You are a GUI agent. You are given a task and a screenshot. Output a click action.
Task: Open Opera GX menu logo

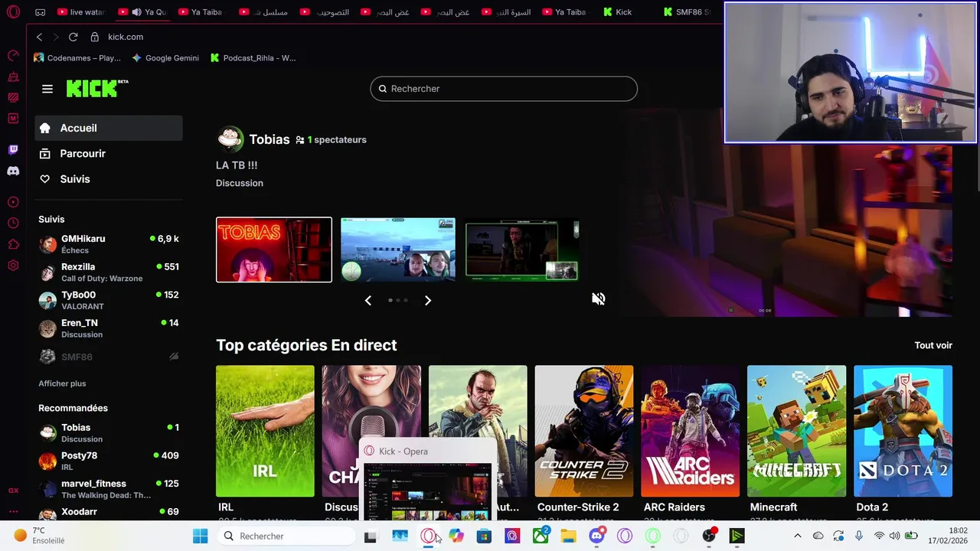tap(13, 12)
